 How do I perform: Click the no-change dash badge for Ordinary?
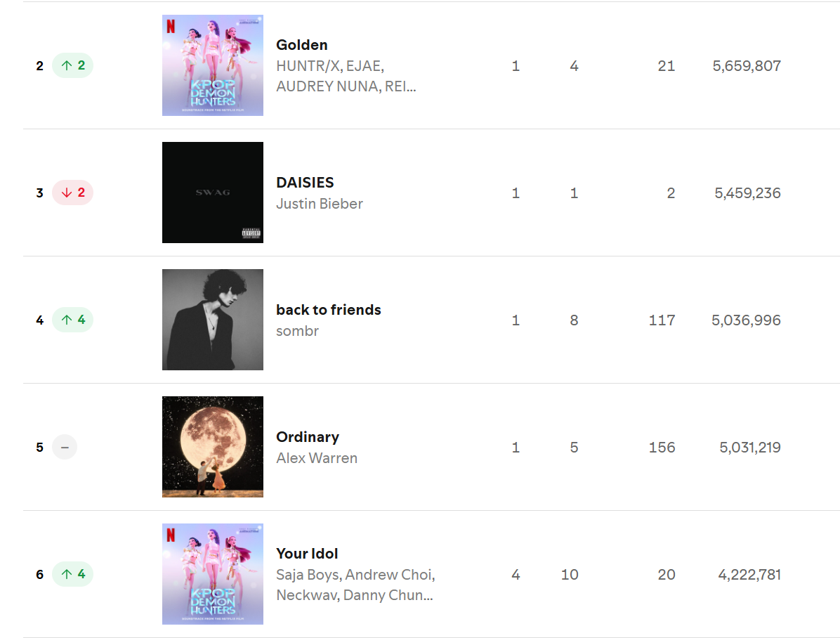point(65,447)
